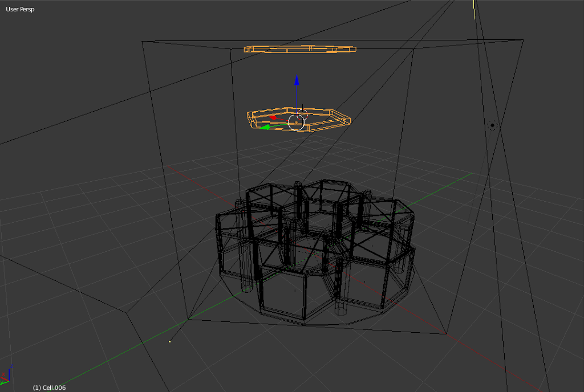
Task: Click the red-white dashed 3D cursor ring
Action: pos(303,114)
